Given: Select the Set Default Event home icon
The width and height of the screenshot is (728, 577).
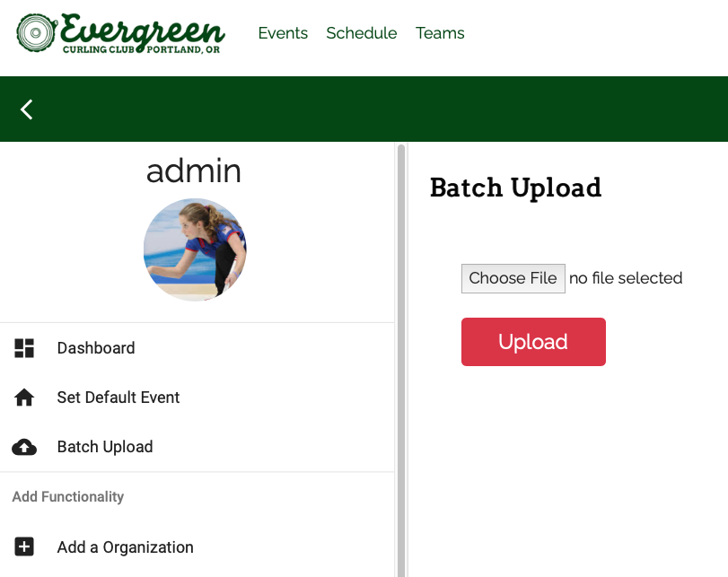Looking at the screenshot, I should pos(24,397).
